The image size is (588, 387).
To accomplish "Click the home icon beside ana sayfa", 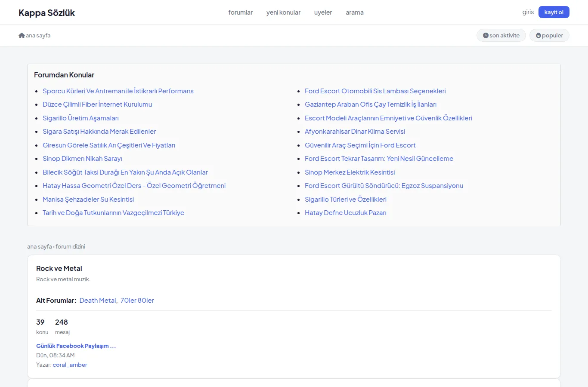I will coord(22,35).
